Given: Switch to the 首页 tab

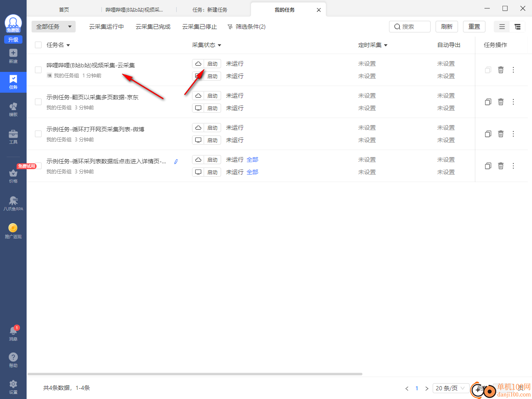Looking at the screenshot, I should coord(64,10).
